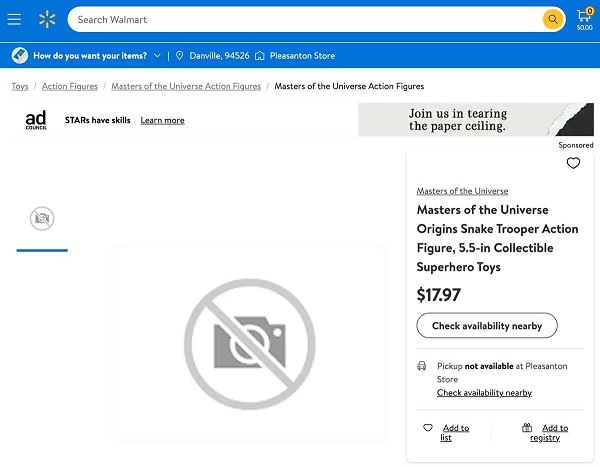Click Check availability nearby button

[x=487, y=326]
